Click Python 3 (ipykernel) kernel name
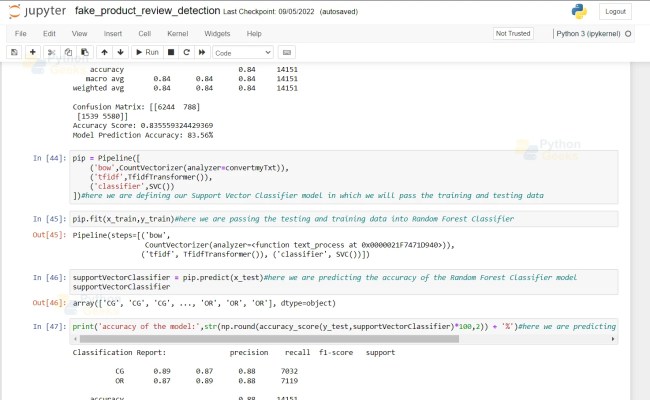This screenshot has height=400, width=650. (x=588, y=34)
